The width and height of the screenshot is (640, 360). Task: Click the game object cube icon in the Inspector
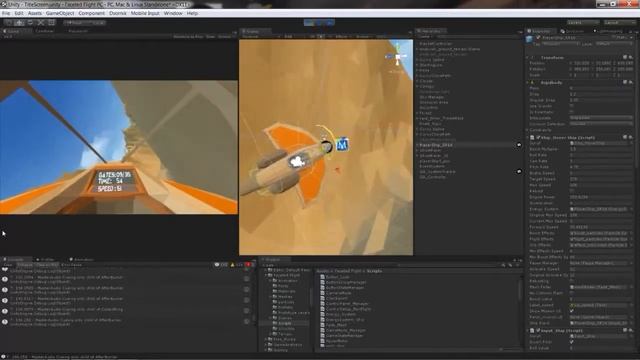pos(530,39)
